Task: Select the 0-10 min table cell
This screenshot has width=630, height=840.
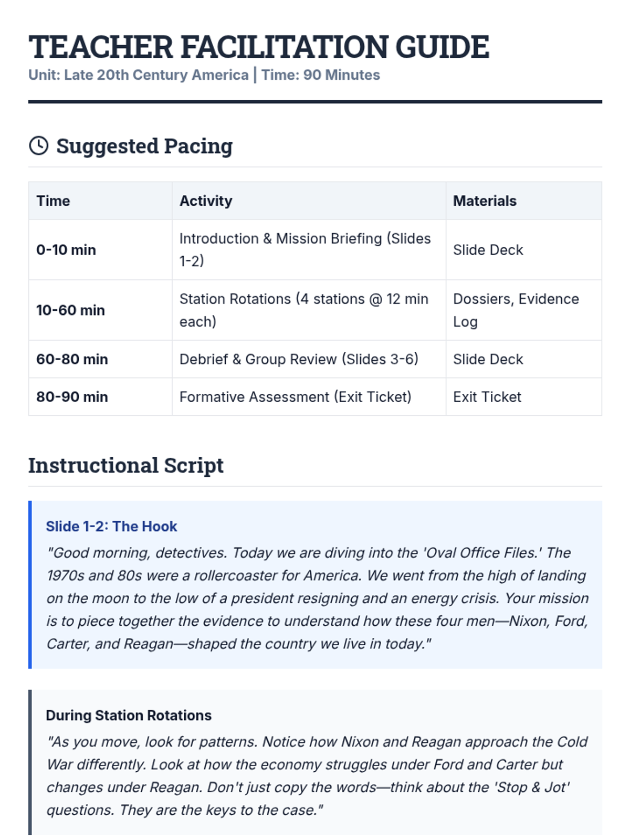Action: 66,250
